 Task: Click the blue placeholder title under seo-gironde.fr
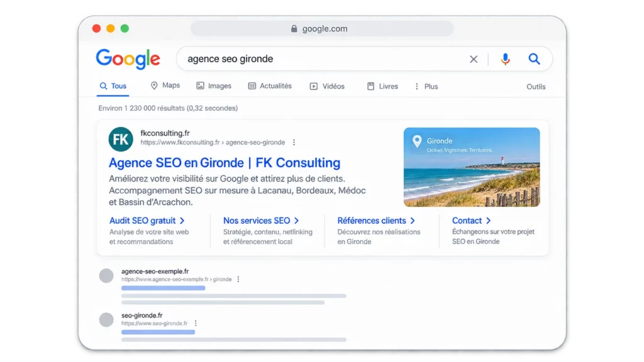click(x=158, y=332)
